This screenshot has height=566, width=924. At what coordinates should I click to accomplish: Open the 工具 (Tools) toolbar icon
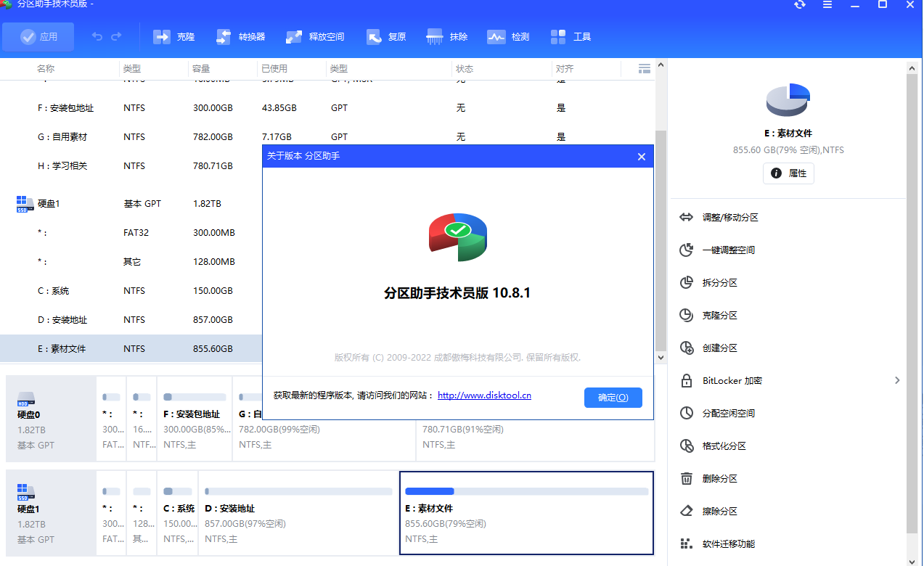click(571, 36)
